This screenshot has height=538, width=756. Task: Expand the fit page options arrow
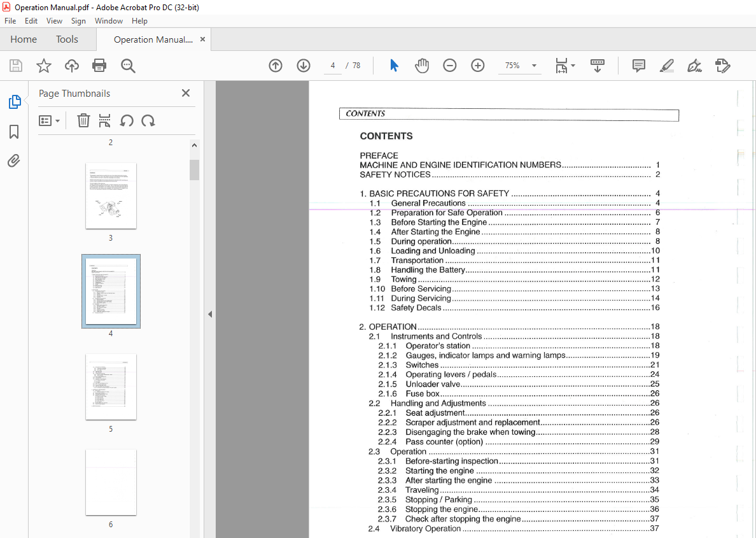[573, 66]
